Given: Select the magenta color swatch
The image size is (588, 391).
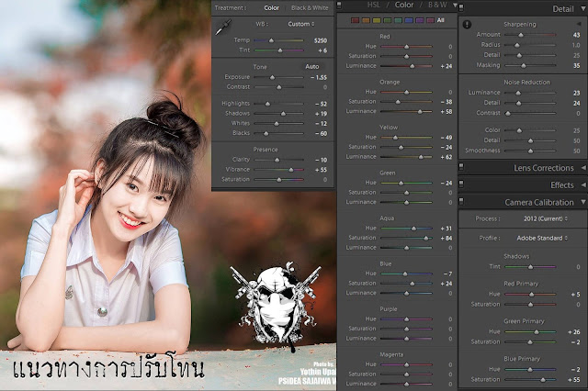Looking at the screenshot, I should pyautogui.click(x=431, y=20).
